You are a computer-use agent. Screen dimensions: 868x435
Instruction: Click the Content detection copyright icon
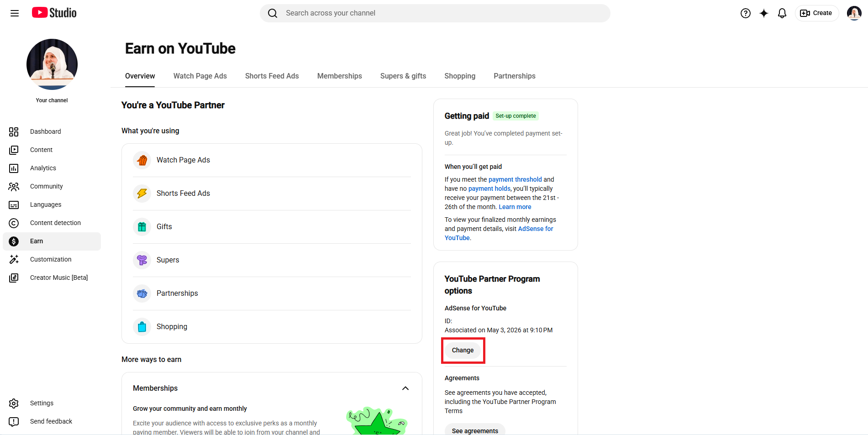tap(14, 223)
